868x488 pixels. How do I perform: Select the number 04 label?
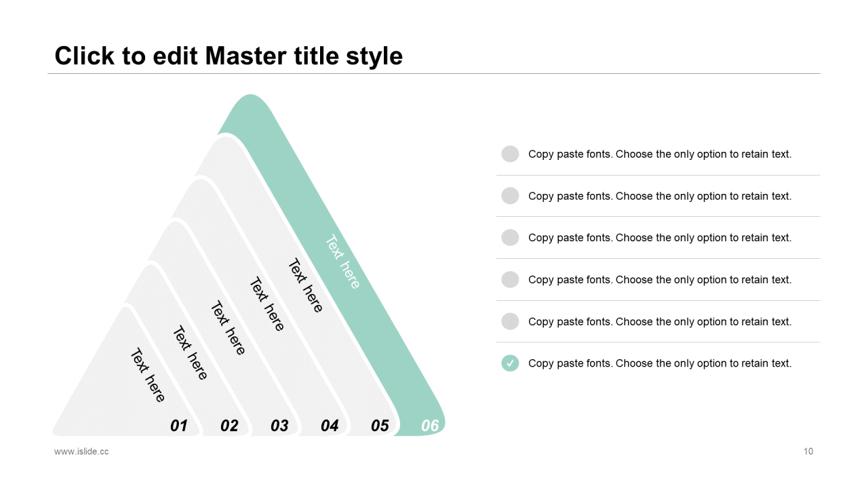point(330,426)
